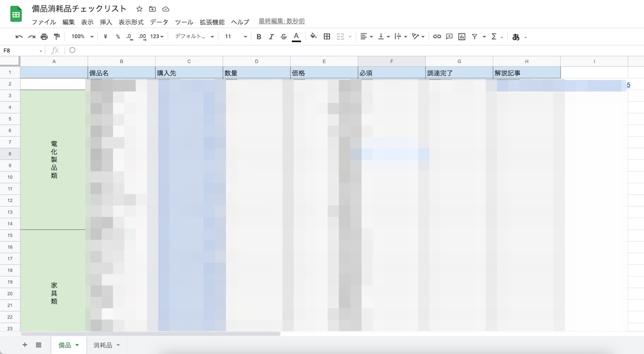Click the input tools あ button
This screenshot has height=354, width=644.
tap(516, 37)
